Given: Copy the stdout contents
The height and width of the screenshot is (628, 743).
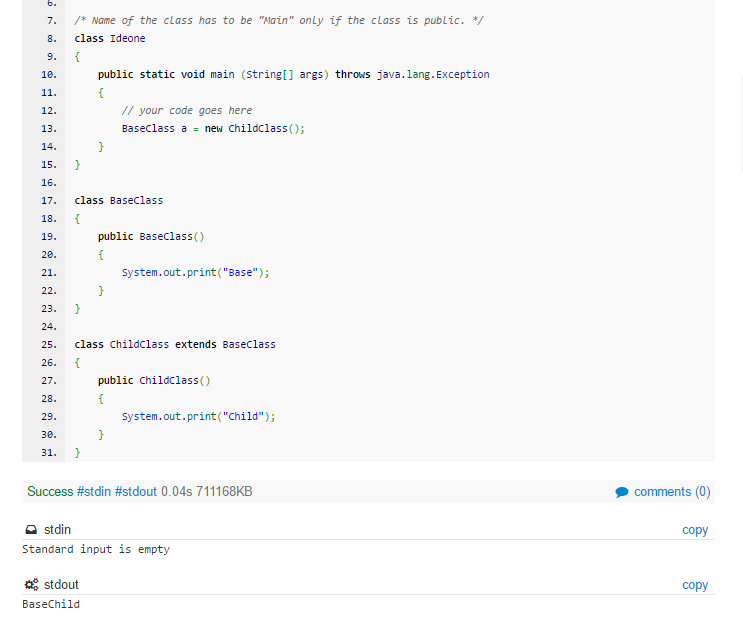Looking at the screenshot, I should (695, 585).
